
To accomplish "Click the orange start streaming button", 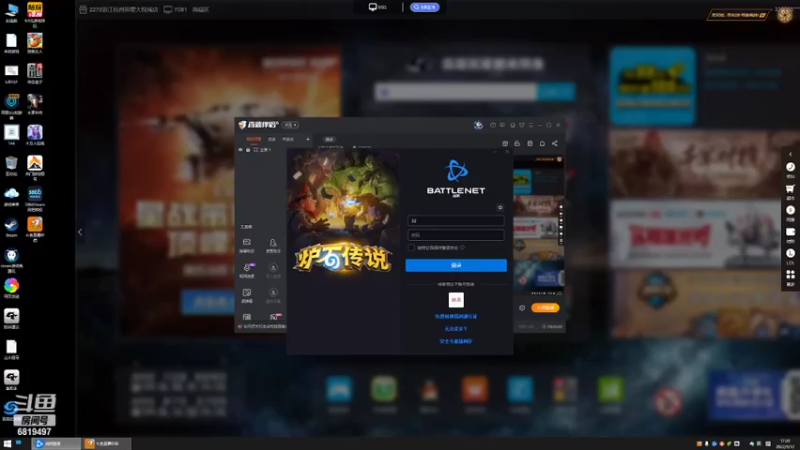I will (x=545, y=308).
